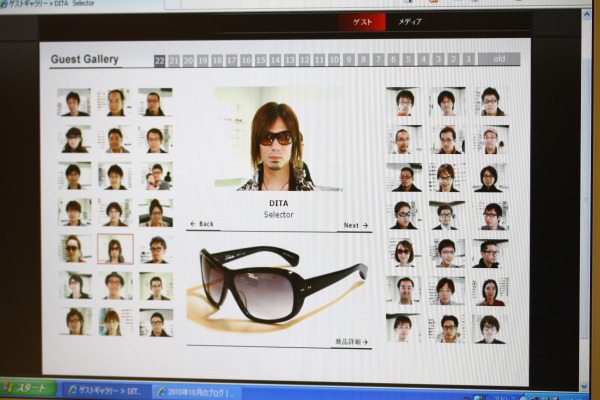
Task: Open gallery page 19
Action: pyautogui.click(x=203, y=60)
